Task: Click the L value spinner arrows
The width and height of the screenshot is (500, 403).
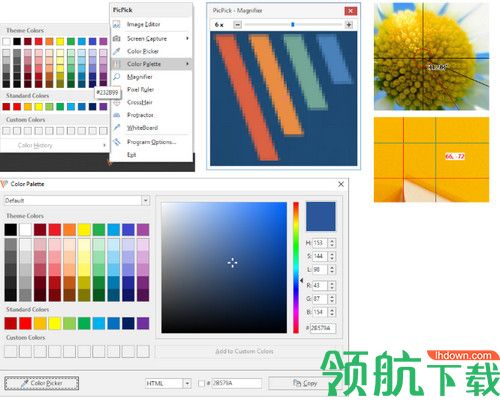Action: 332,269
